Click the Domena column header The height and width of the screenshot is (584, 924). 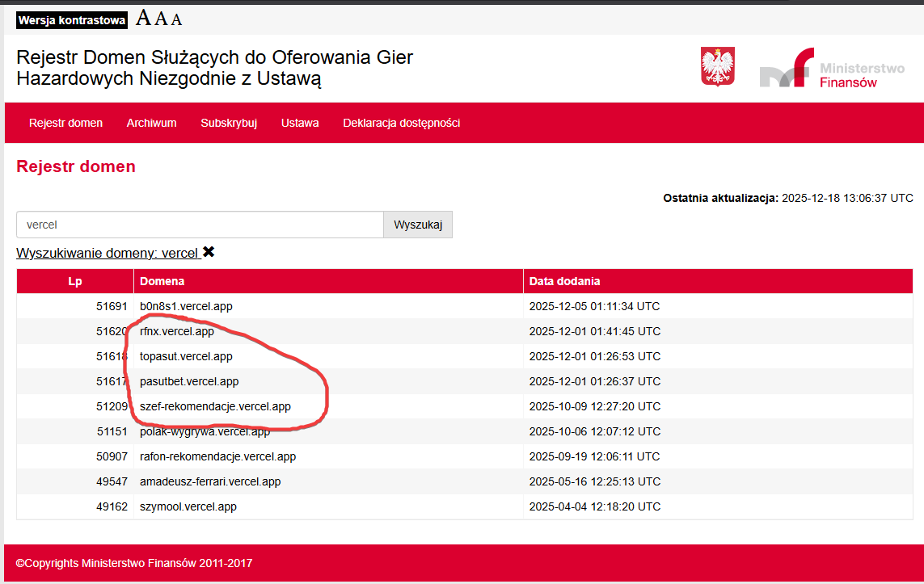[x=162, y=281]
